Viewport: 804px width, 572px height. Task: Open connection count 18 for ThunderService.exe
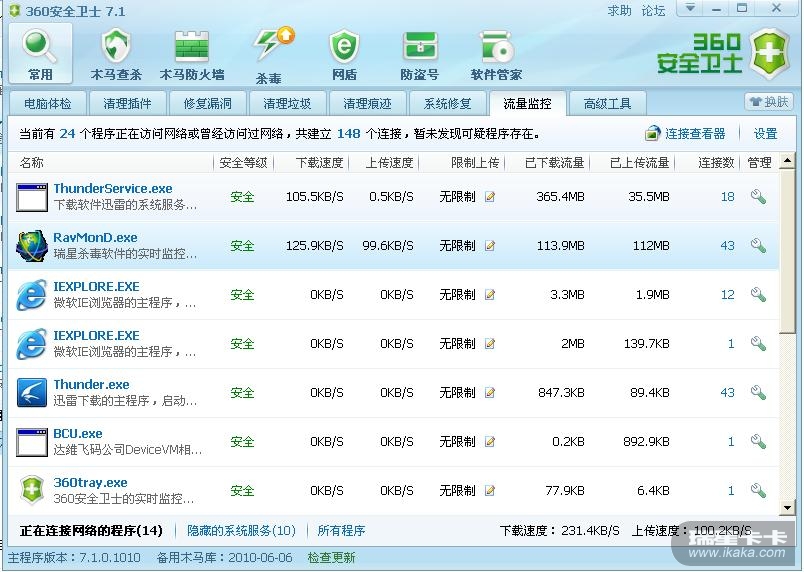click(727, 197)
